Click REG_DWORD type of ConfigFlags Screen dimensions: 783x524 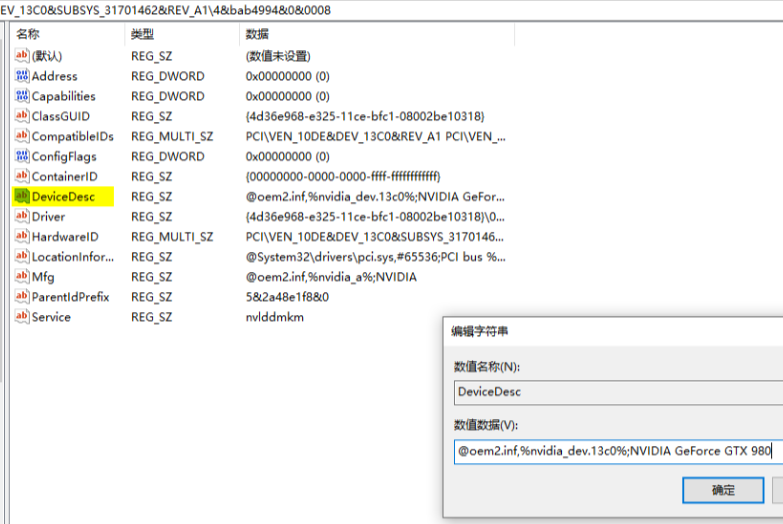(168, 156)
